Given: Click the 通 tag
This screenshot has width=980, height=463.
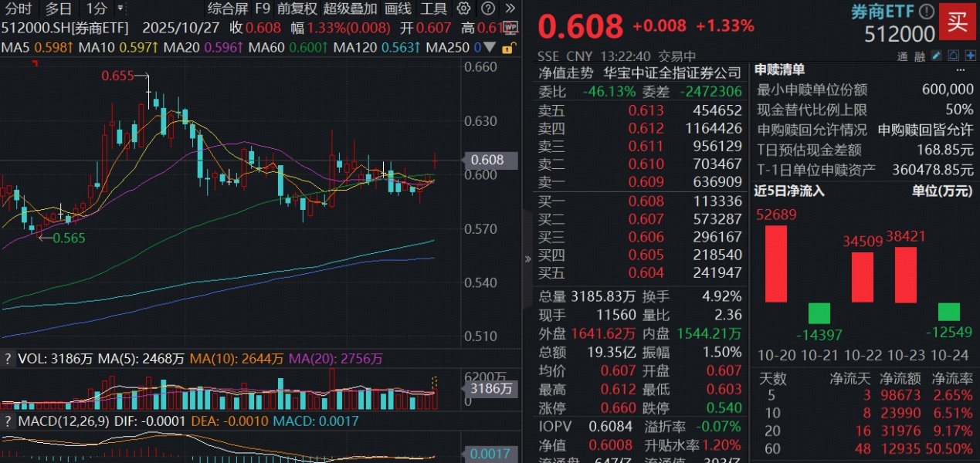Looking at the screenshot, I should pos(903,57).
